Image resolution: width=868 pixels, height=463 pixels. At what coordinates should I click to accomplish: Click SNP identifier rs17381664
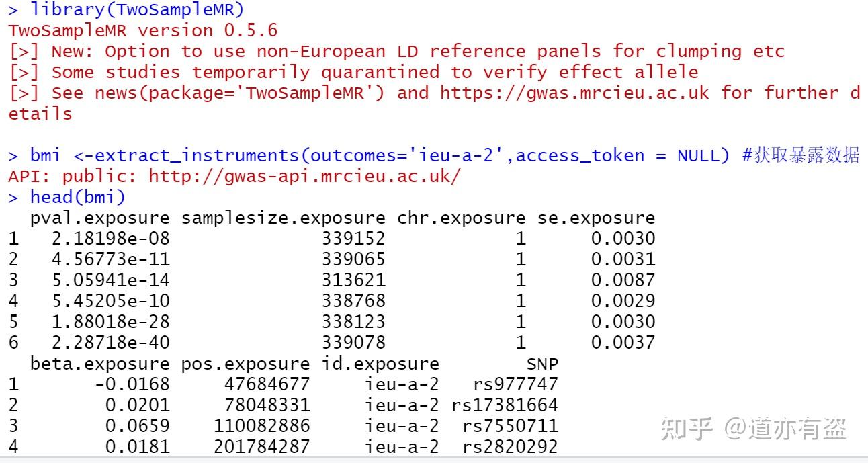click(504, 406)
